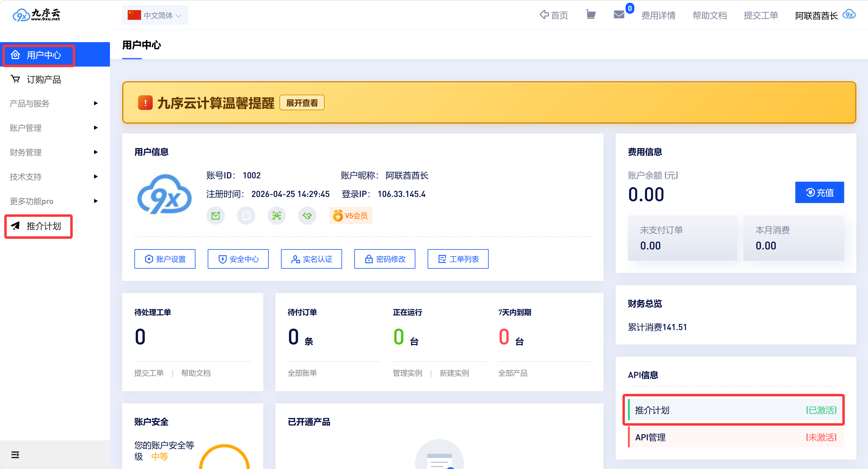Screen dimensions: 868x469
Task: Open 密码修改 button
Action: (385, 259)
